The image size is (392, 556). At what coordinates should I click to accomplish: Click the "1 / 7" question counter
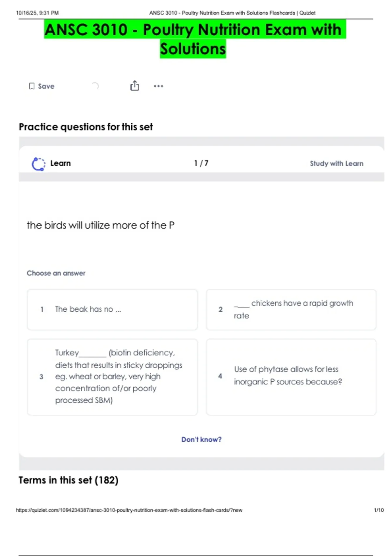(201, 163)
